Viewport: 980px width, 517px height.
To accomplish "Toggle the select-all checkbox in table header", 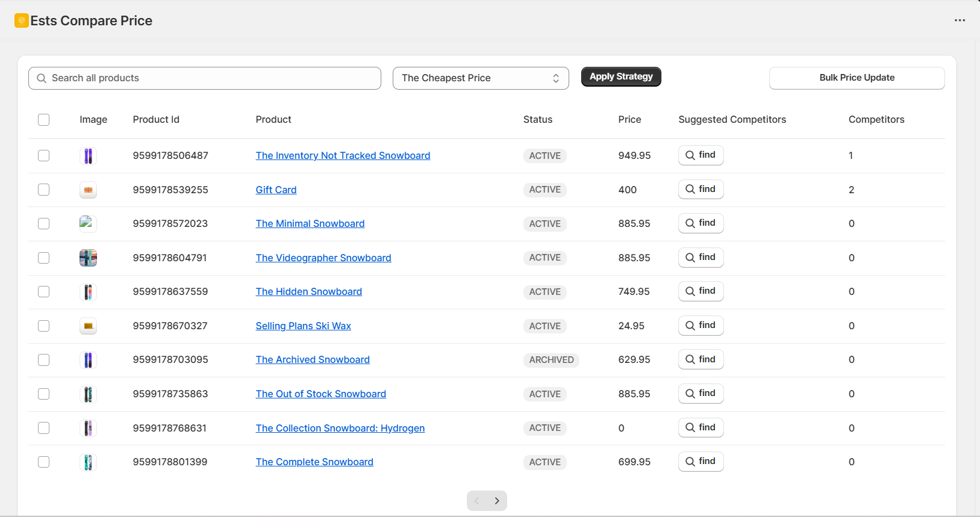I will click(x=43, y=120).
